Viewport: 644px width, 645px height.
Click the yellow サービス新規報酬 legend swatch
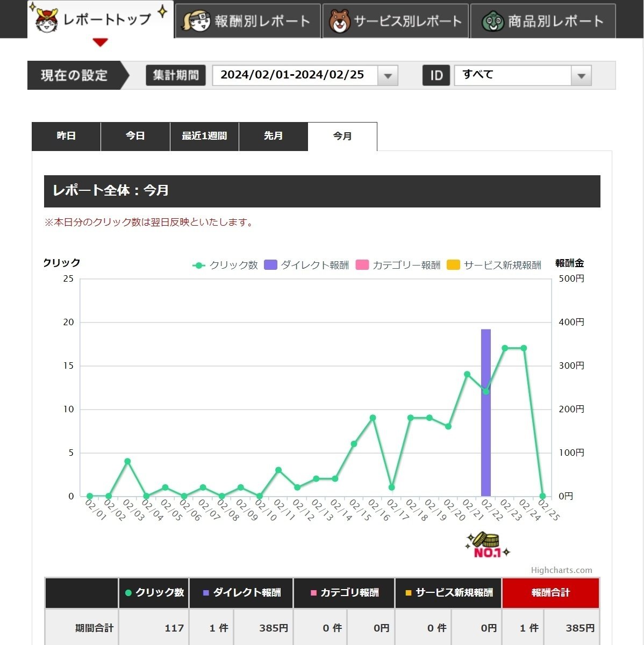tap(454, 265)
